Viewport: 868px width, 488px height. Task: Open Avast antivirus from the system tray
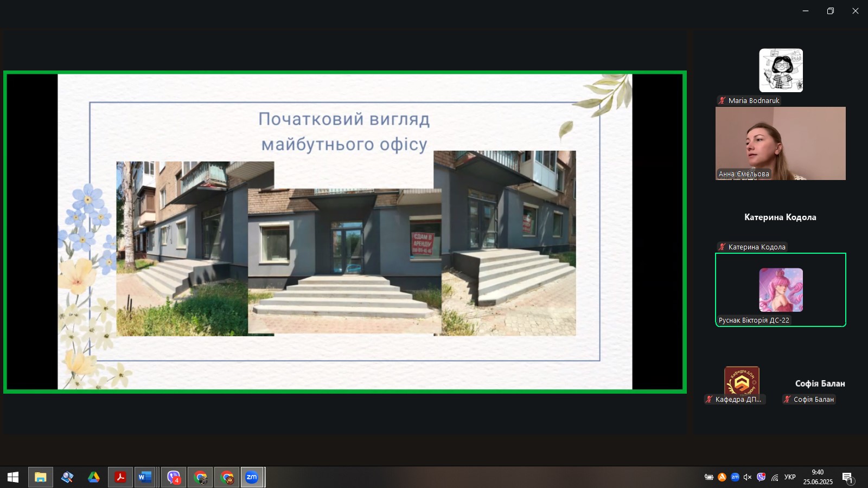pyautogui.click(x=722, y=478)
